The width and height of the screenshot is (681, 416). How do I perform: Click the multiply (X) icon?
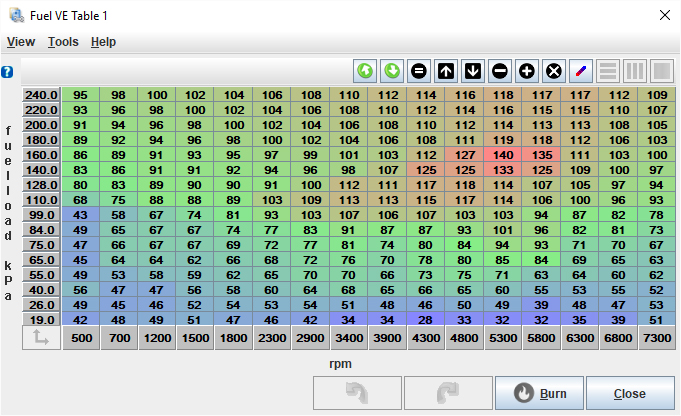point(554,71)
